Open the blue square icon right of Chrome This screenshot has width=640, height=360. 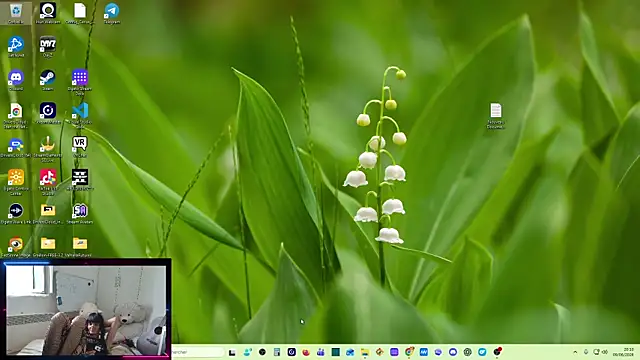tap(424, 352)
